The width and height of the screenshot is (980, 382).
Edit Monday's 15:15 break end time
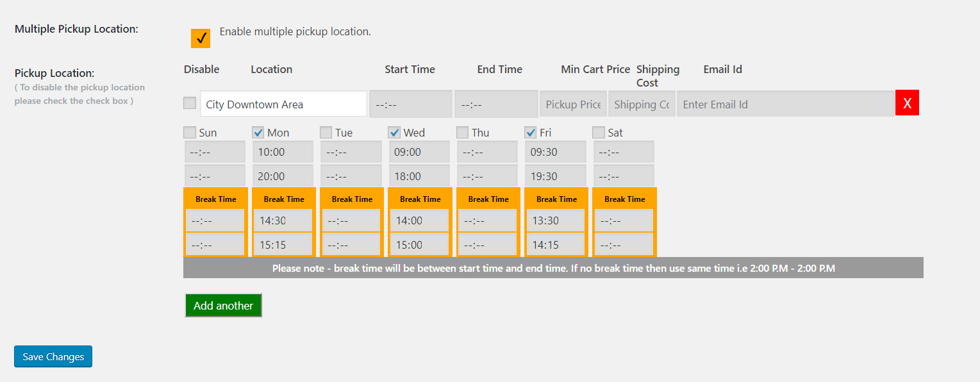(x=283, y=244)
